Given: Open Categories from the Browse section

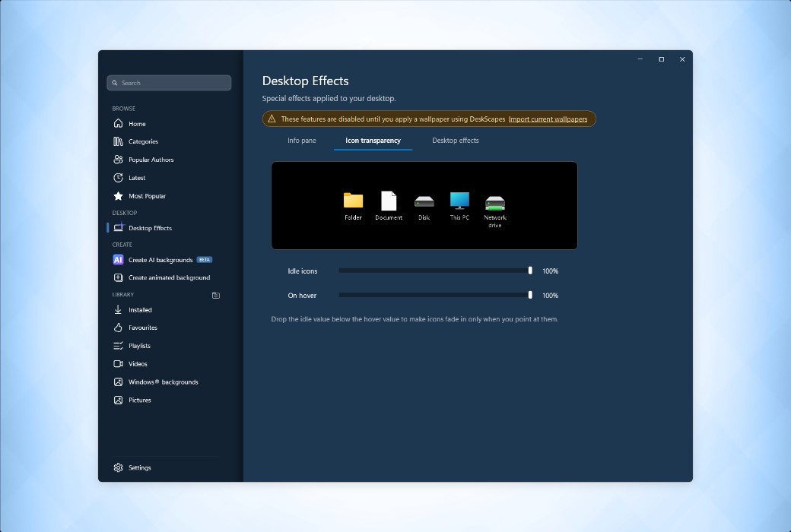Looking at the screenshot, I should coord(143,141).
